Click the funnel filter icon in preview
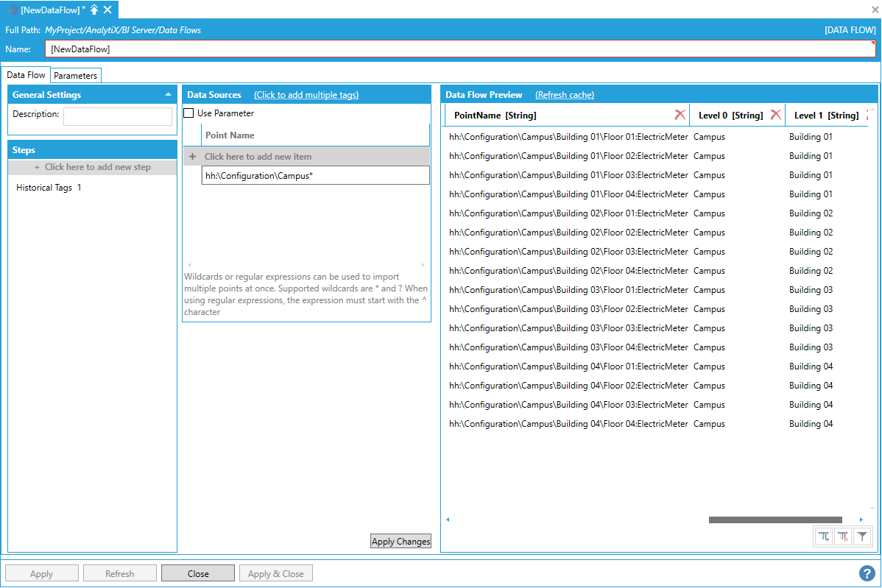This screenshot has height=588, width=882. [862, 537]
